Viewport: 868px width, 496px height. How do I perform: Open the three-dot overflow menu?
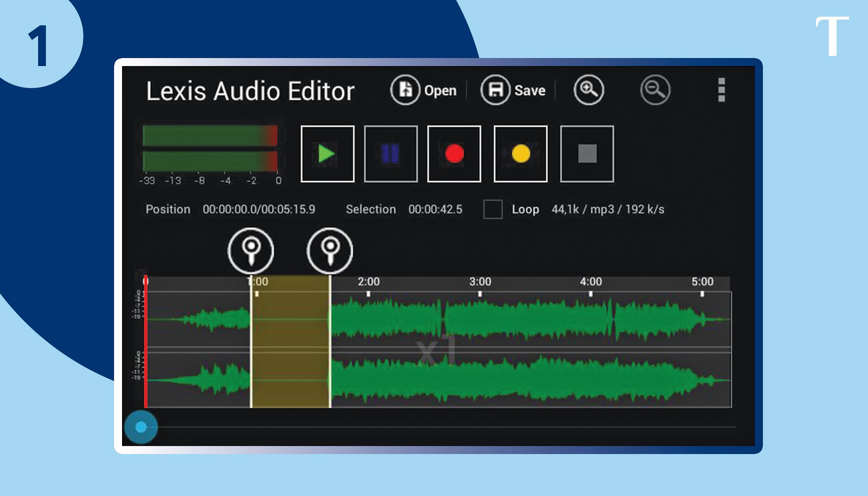click(x=721, y=90)
